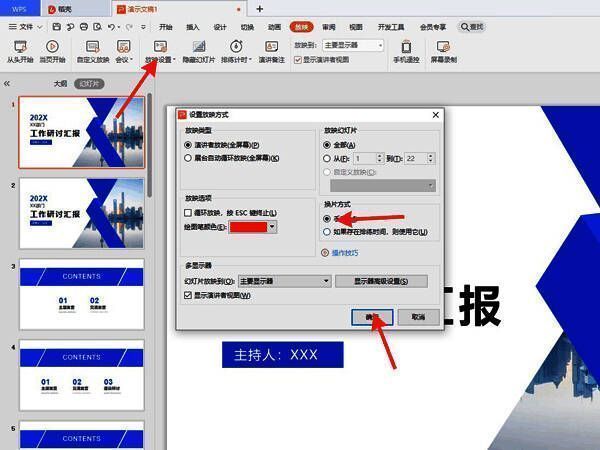The width and height of the screenshot is (600, 450).
Task: Open the 插入 (Insert) ribbon tab
Action: tap(192, 27)
